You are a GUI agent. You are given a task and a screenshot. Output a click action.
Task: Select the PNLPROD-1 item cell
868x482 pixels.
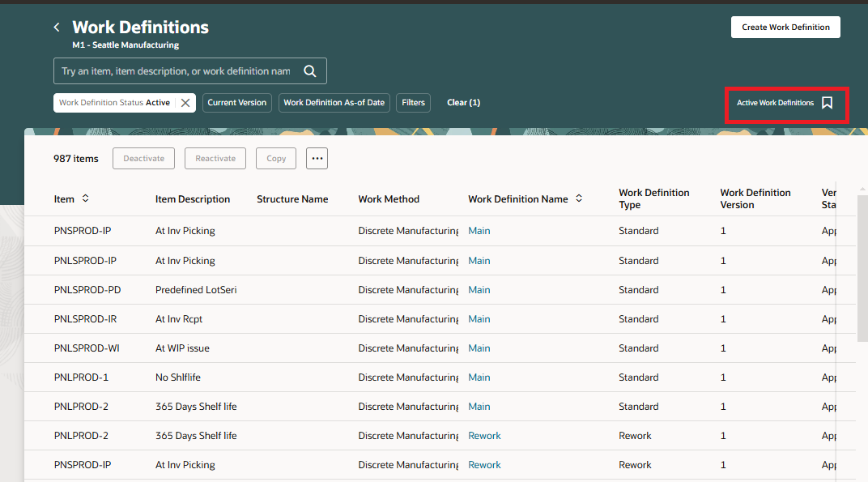click(81, 377)
